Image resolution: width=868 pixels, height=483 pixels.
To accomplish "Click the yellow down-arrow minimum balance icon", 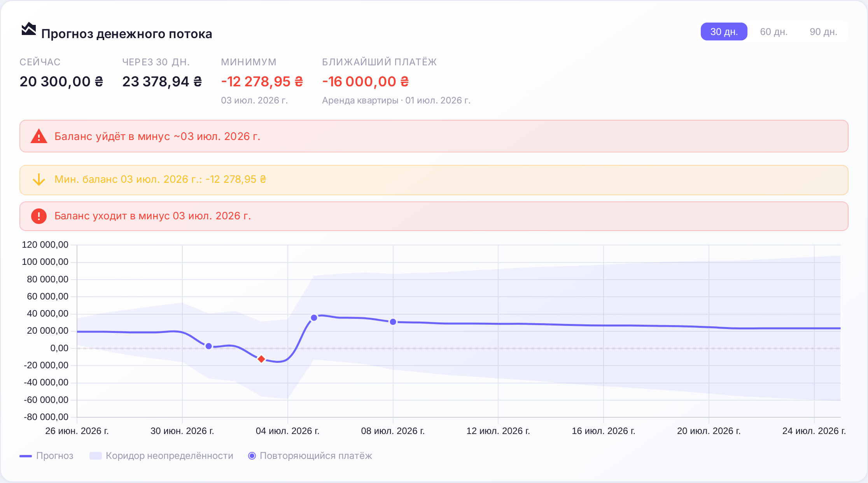I will pyautogui.click(x=39, y=180).
